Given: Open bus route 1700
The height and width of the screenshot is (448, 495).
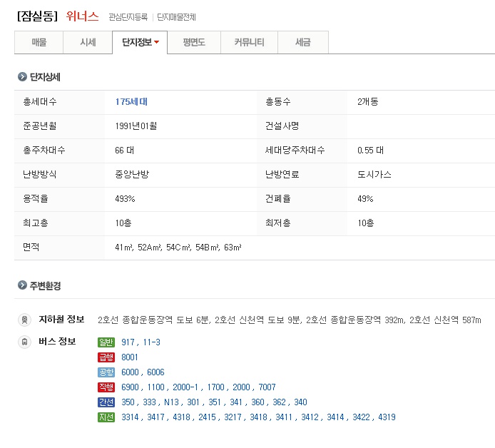Looking at the screenshot, I should [215, 387].
